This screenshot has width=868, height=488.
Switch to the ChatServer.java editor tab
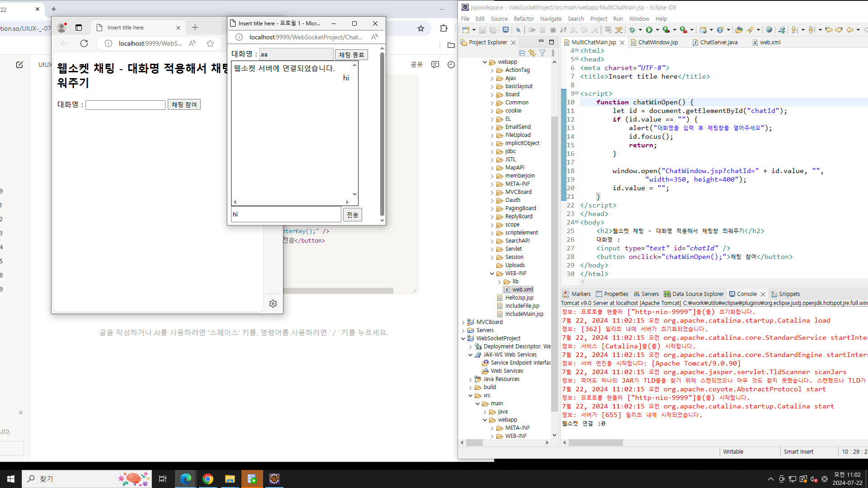tap(718, 42)
